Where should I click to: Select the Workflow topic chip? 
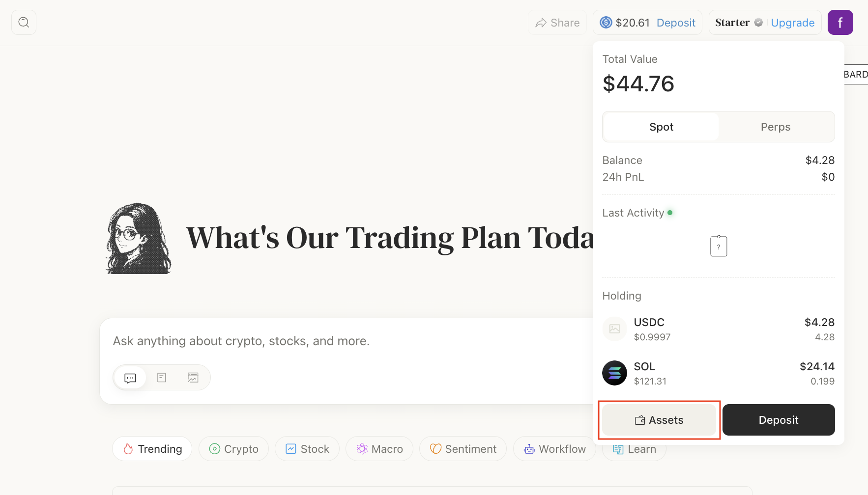click(x=554, y=449)
